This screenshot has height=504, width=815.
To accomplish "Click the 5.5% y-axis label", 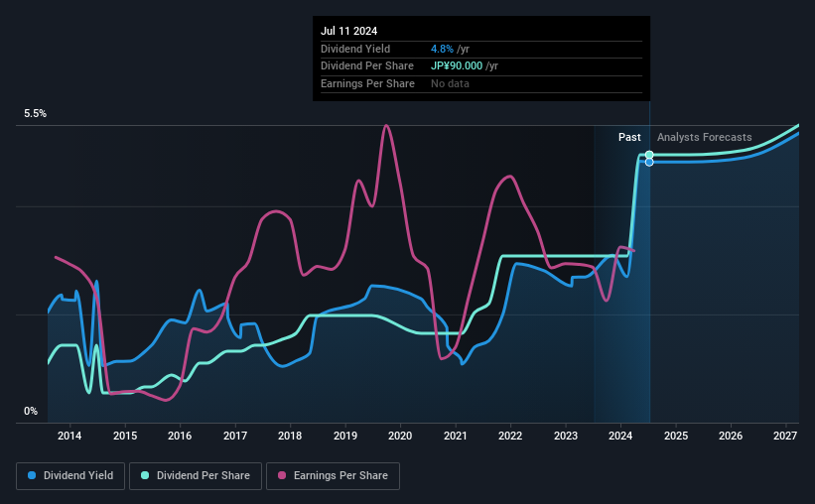I will tap(36, 114).
